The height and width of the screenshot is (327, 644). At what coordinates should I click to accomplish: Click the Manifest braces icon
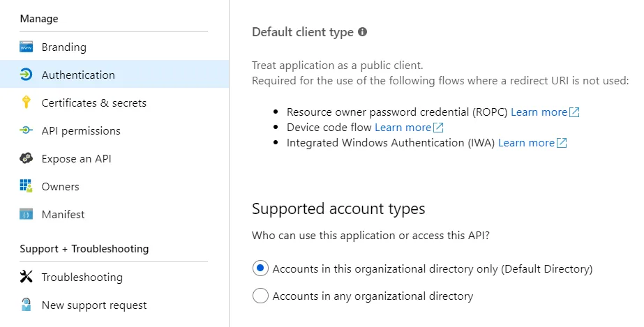point(27,215)
